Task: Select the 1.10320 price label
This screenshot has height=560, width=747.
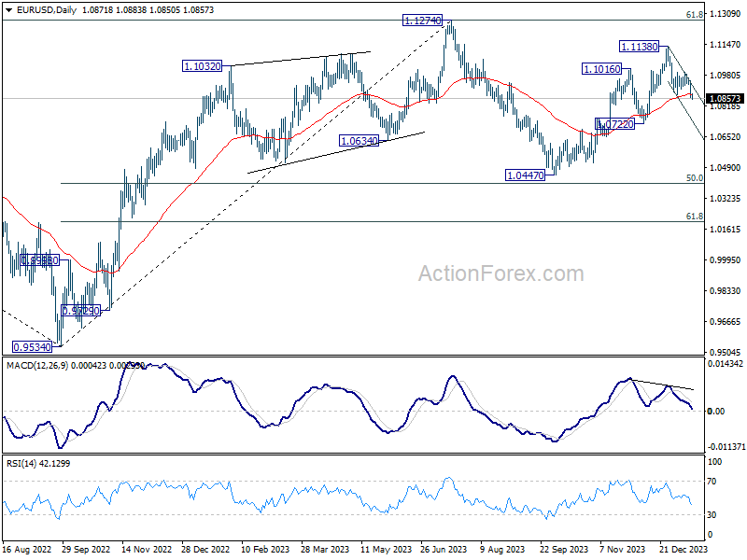Action: coord(203,66)
